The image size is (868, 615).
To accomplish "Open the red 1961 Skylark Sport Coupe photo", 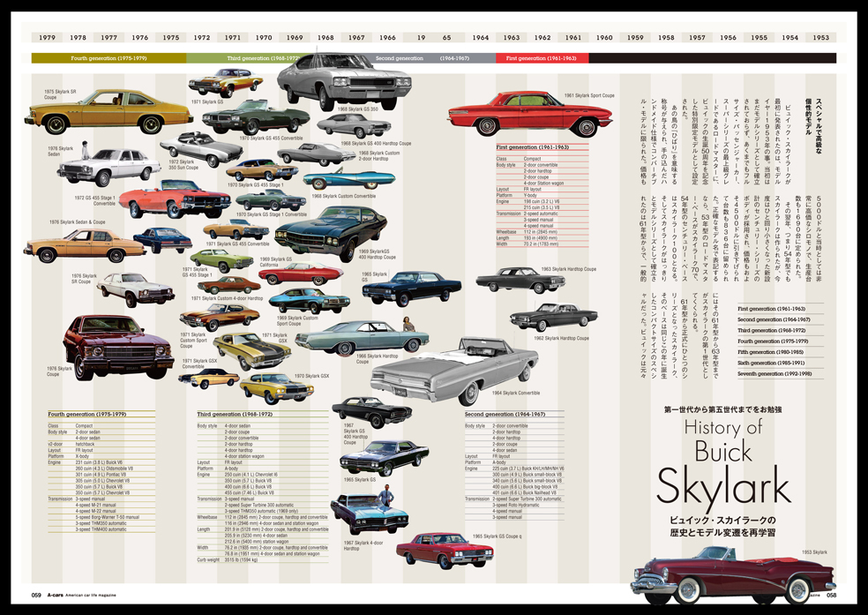I will pos(530,114).
